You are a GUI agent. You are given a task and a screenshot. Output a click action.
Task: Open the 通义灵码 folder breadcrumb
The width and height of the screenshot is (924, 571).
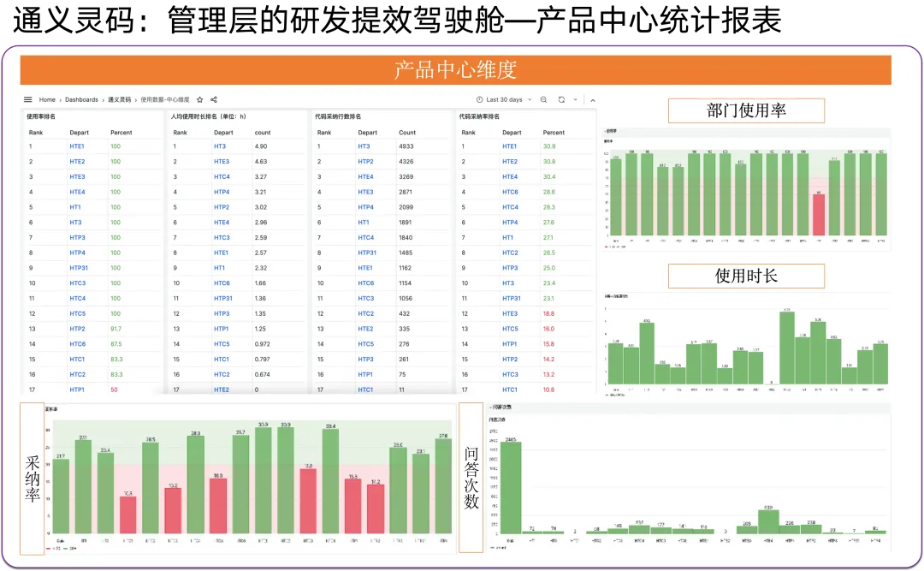tap(119, 99)
